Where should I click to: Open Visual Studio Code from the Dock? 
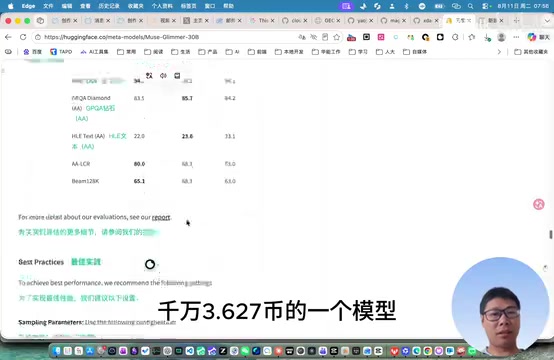(x=189, y=350)
